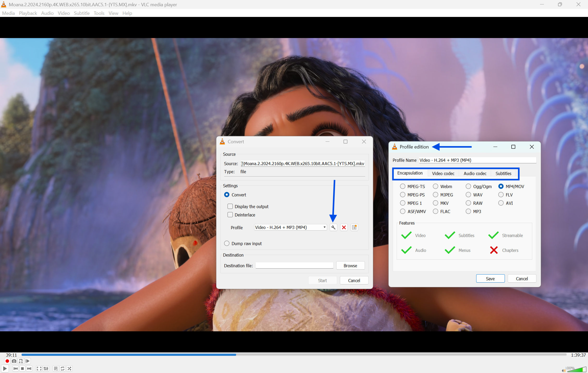Switch to the Video codec tab
The height and width of the screenshot is (373, 588).
(443, 173)
